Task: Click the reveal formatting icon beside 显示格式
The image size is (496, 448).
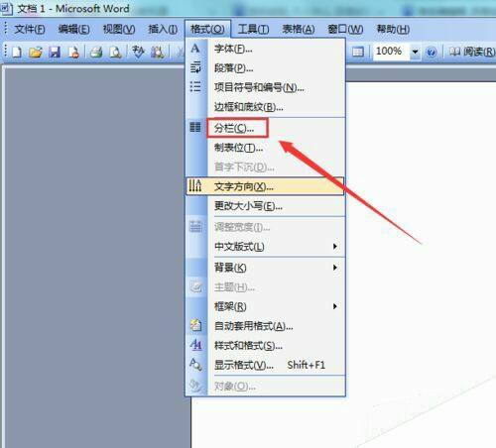Action: 195,365
